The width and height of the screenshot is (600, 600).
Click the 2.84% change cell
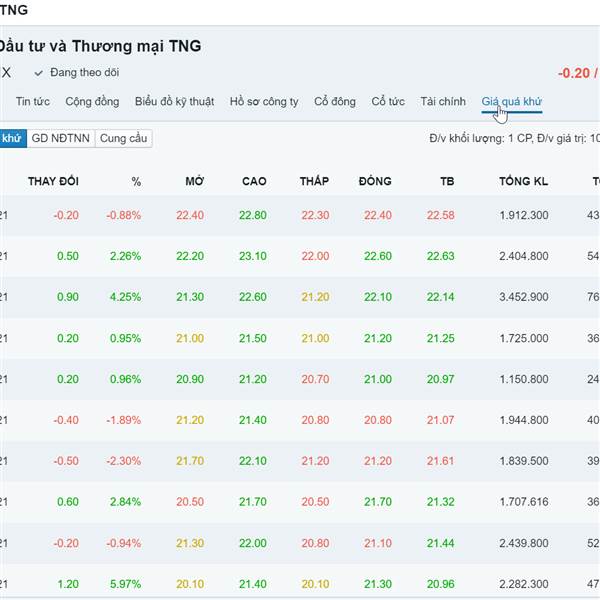126,502
